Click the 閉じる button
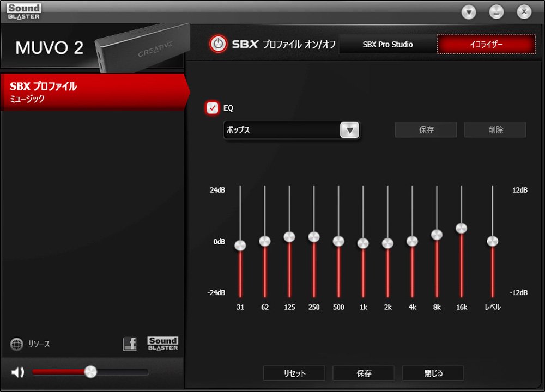 [x=433, y=373]
